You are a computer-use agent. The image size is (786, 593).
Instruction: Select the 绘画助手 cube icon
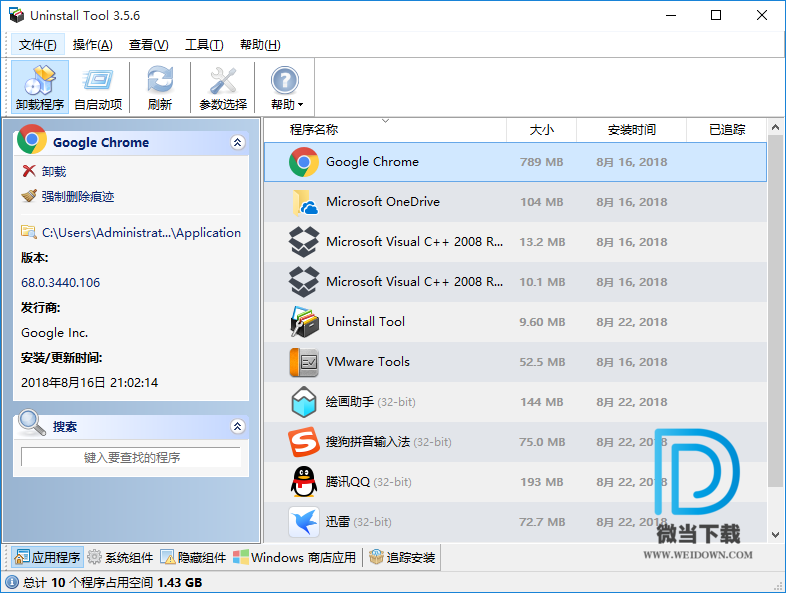(304, 402)
